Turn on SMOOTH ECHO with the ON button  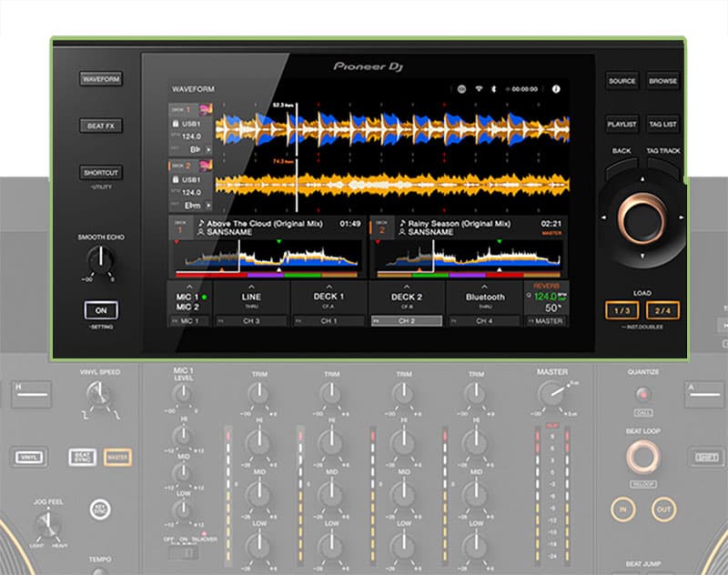(x=101, y=310)
